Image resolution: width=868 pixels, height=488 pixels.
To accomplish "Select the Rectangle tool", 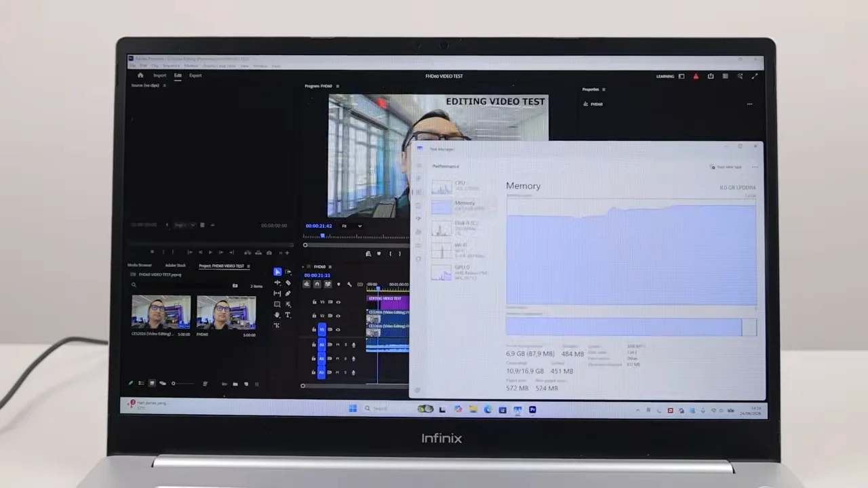I will click(277, 304).
